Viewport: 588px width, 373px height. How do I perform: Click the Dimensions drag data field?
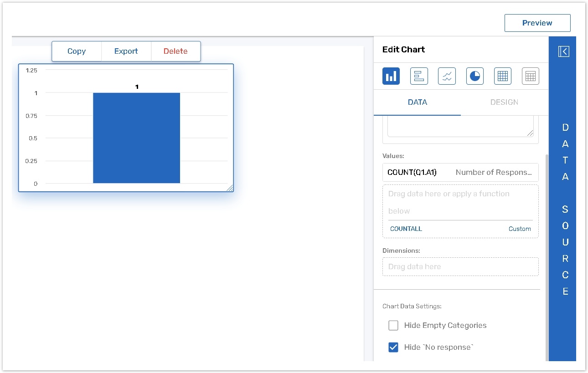[460, 267]
